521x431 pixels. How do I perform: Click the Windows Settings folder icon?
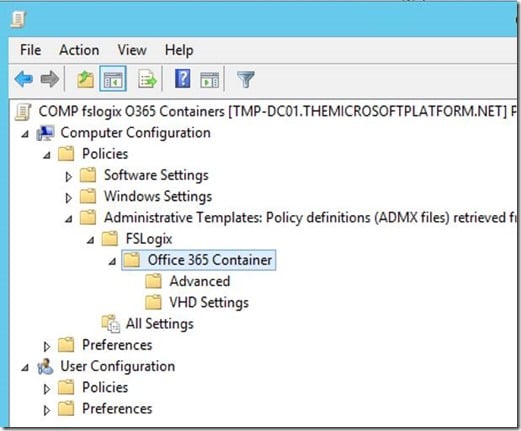[x=88, y=196]
